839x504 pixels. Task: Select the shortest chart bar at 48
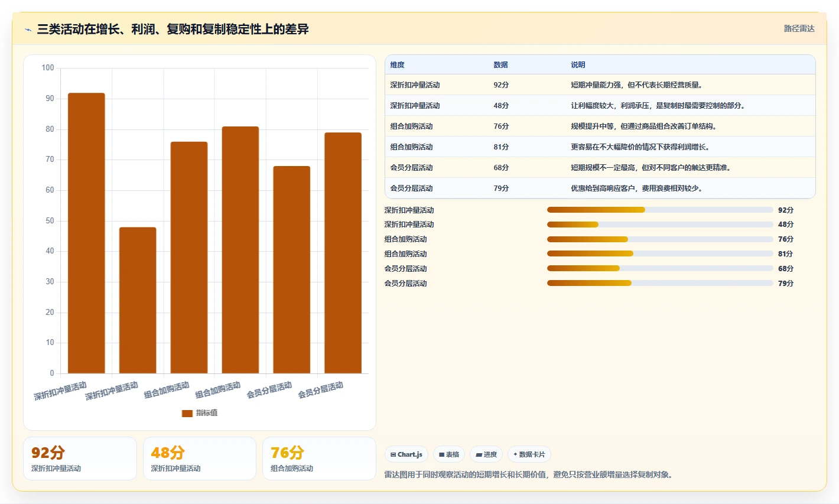coord(138,300)
